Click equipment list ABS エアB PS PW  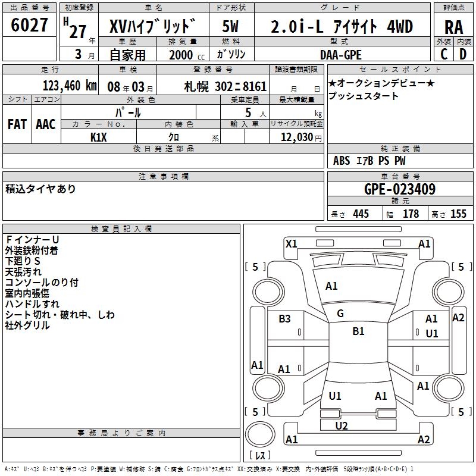(x=369, y=161)
